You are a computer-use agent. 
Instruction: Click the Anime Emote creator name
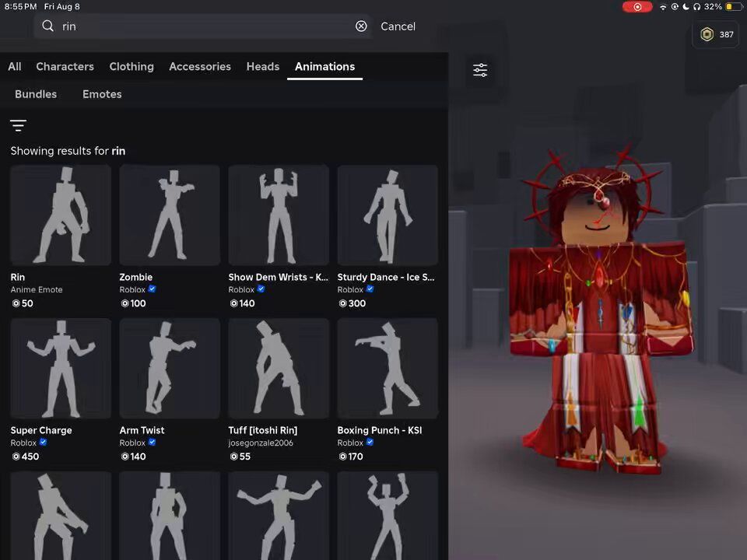[37, 289]
